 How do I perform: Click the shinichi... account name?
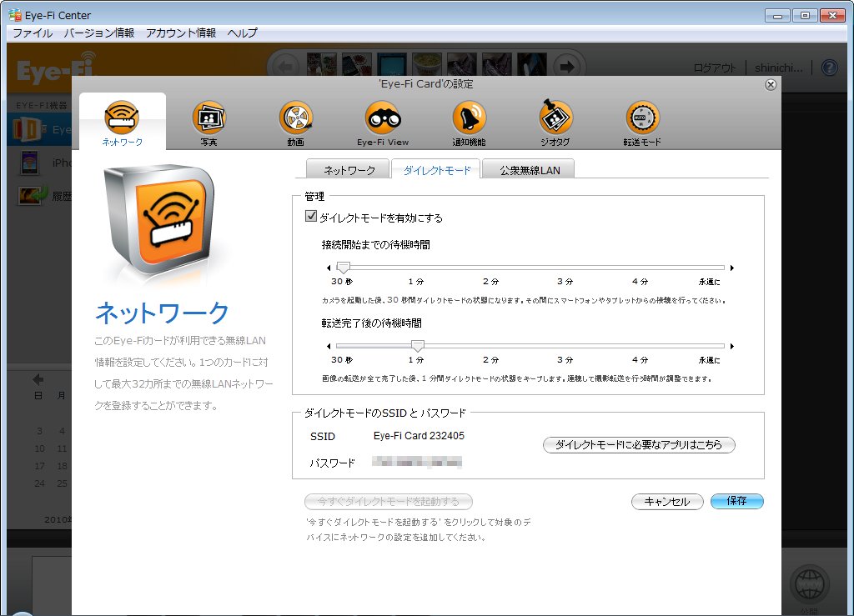point(779,68)
